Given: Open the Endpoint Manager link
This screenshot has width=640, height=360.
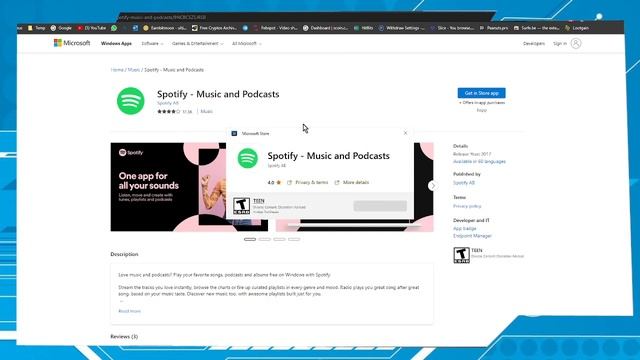Looking at the screenshot, I should coord(472,236).
